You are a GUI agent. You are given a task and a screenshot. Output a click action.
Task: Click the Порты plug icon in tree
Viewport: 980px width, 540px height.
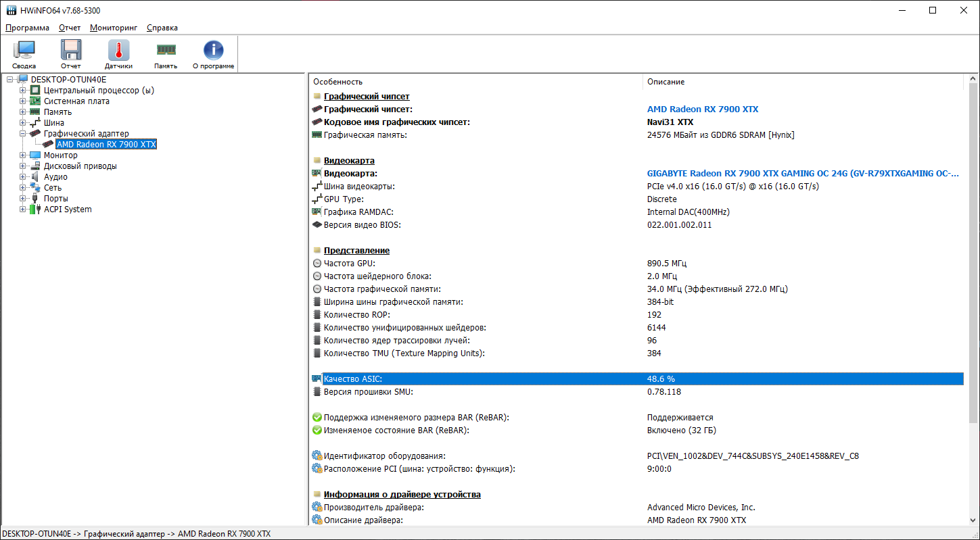pos(36,199)
